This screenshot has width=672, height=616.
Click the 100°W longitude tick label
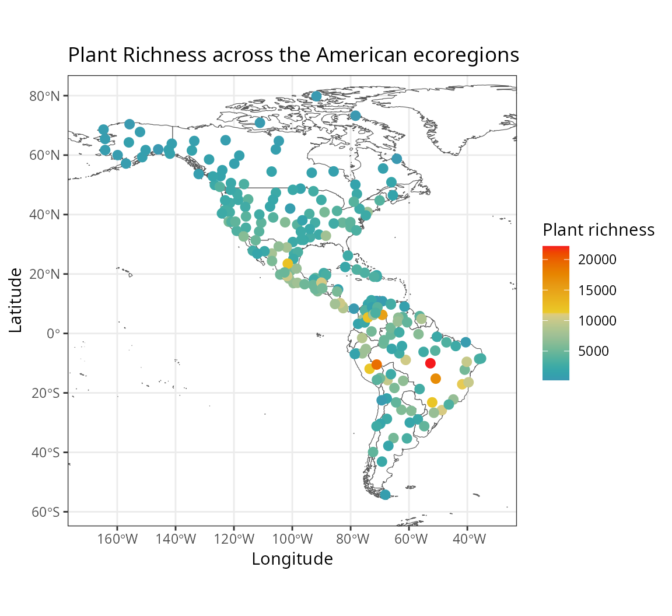[292, 540]
